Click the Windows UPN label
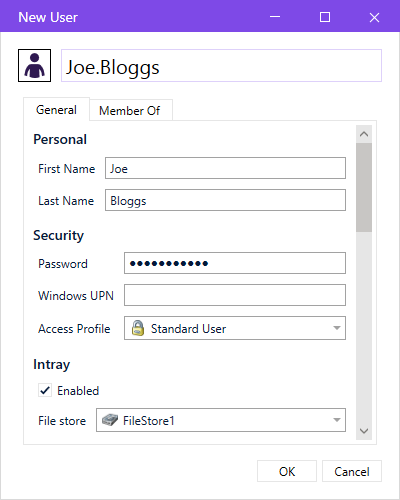 (76, 296)
